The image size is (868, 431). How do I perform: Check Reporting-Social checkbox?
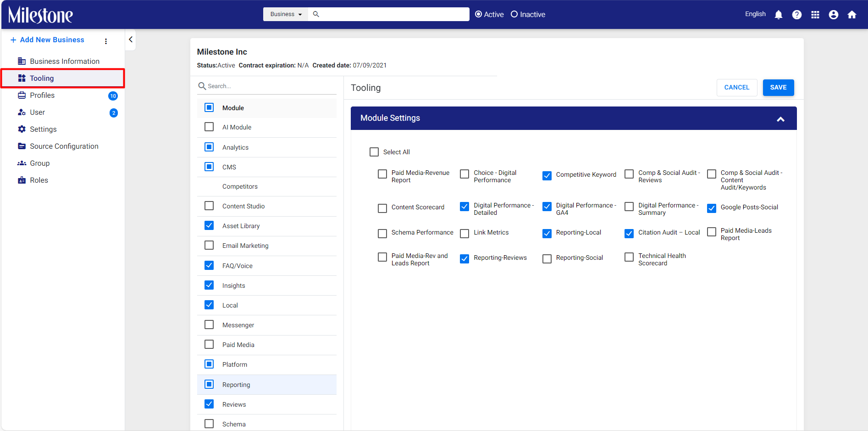click(547, 258)
